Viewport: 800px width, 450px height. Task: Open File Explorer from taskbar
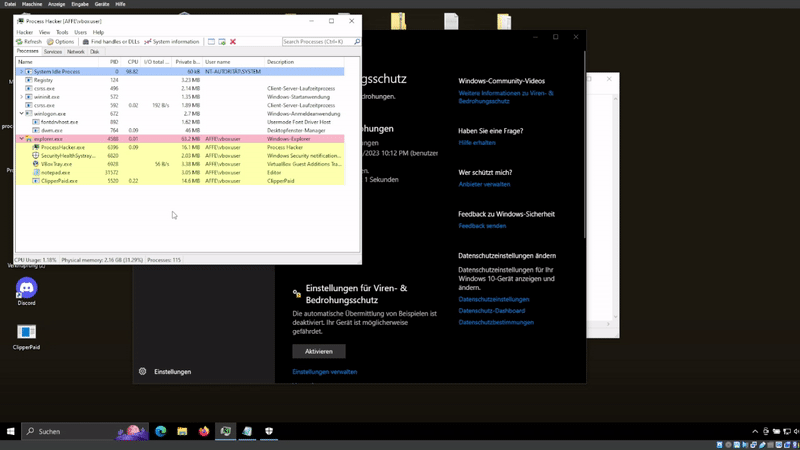pos(182,432)
